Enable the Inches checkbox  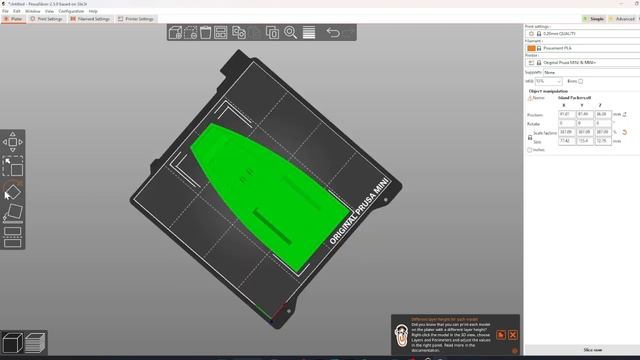pyautogui.click(x=529, y=150)
